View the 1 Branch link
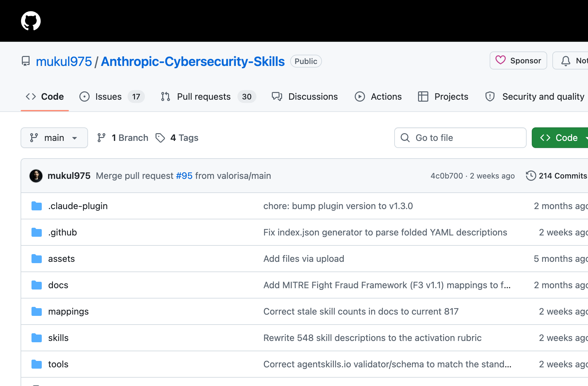 click(x=123, y=138)
